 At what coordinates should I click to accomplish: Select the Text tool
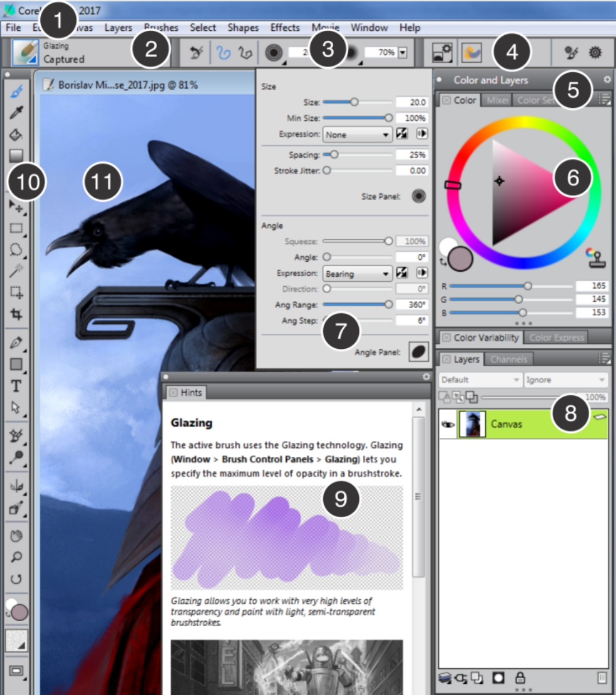[16, 386]
